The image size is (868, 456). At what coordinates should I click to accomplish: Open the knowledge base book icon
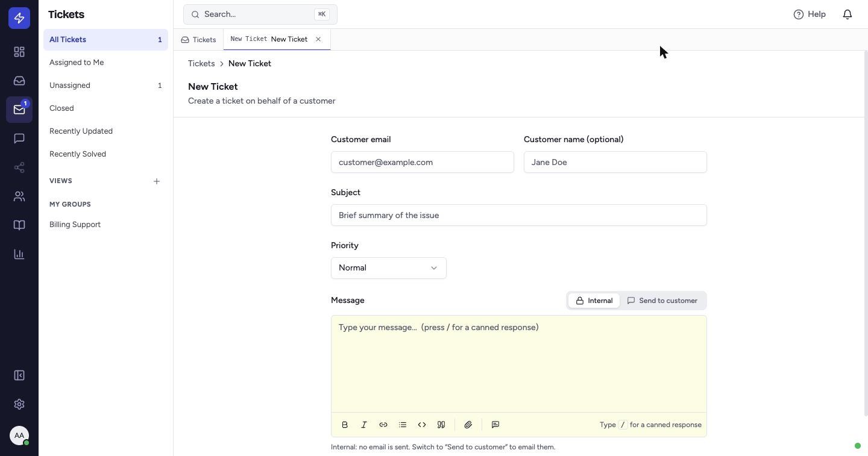(x=19, y=225)
